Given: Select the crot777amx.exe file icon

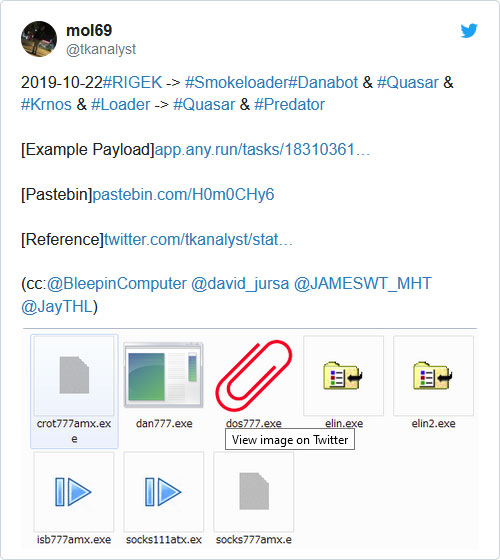Looking at the screenshot, I should click(x=74, y=375).
